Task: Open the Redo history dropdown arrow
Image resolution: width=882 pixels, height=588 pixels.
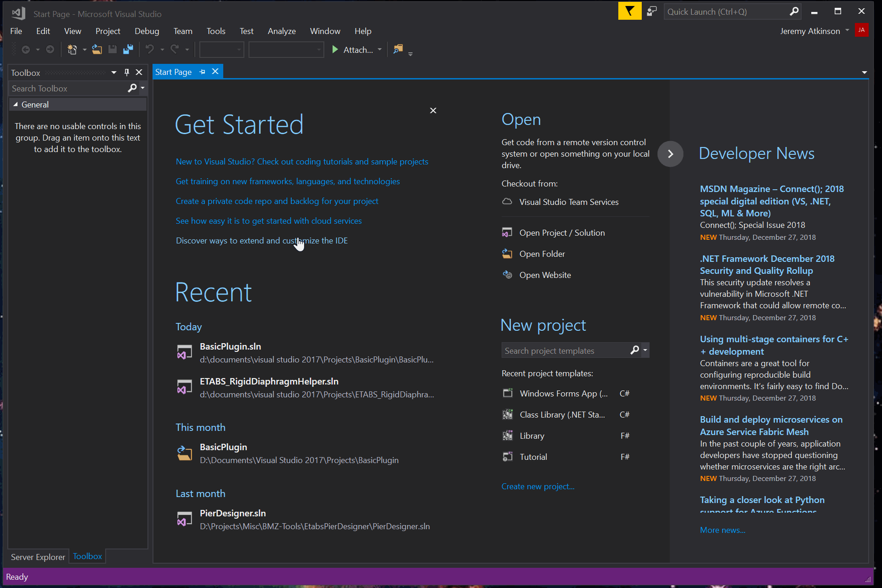Action: click(187, 50)
